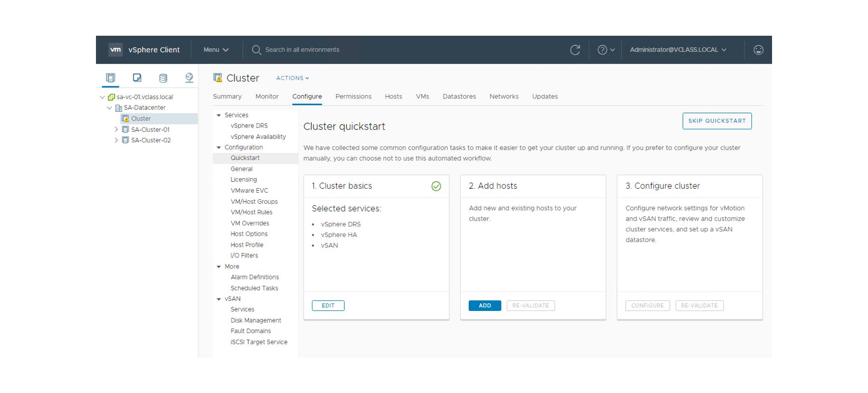The width and height of the screenshot is (868, 393).
Task: Open VM/Host Rules page
Action: (x=252, y=212)
